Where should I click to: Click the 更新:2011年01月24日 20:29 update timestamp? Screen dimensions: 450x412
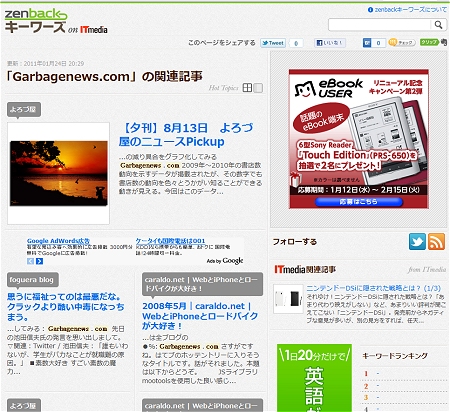pyautogui.click(x=45, y=63)
